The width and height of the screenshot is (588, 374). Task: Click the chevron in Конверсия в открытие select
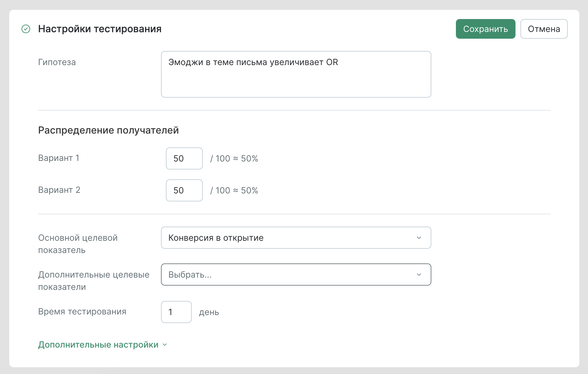[x=419, y=238]
